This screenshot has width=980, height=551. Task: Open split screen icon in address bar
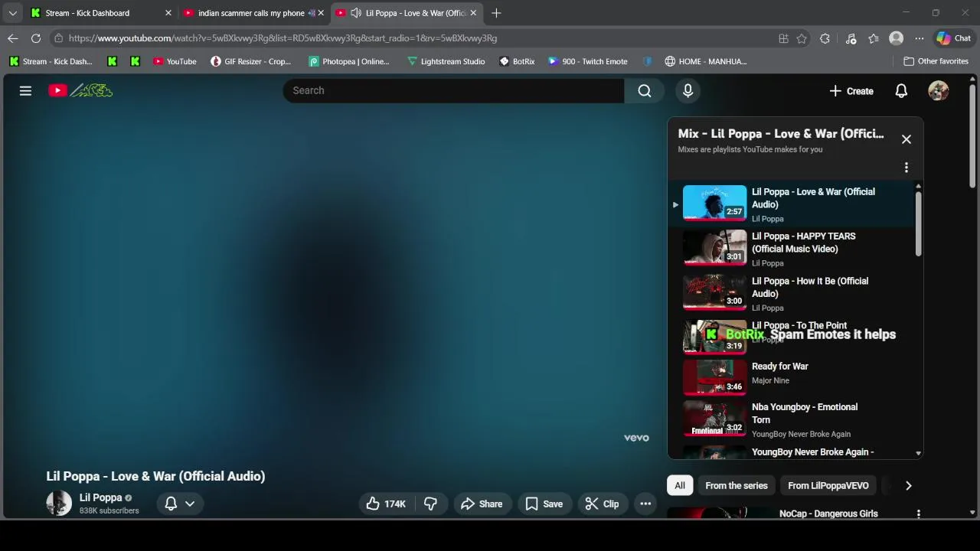783,38
